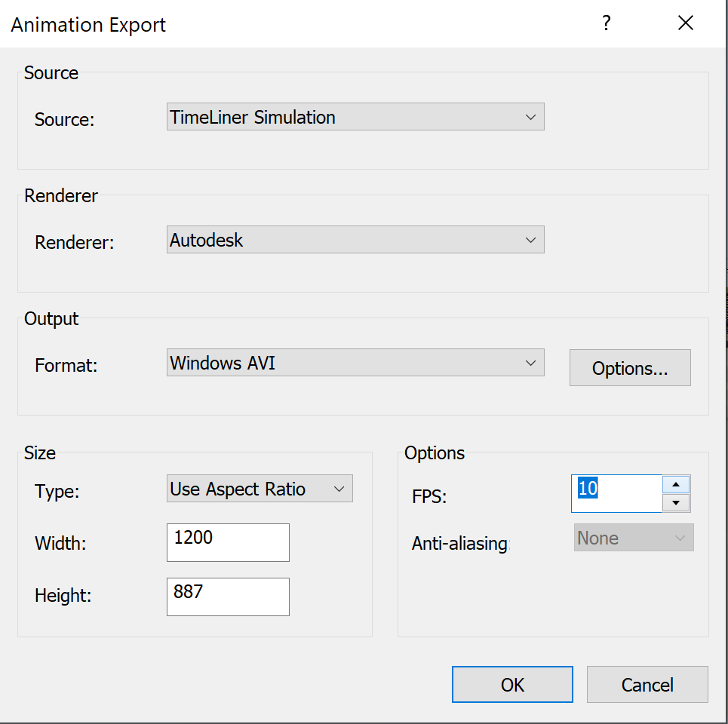Click the FPS value box

tap(616, 493)
